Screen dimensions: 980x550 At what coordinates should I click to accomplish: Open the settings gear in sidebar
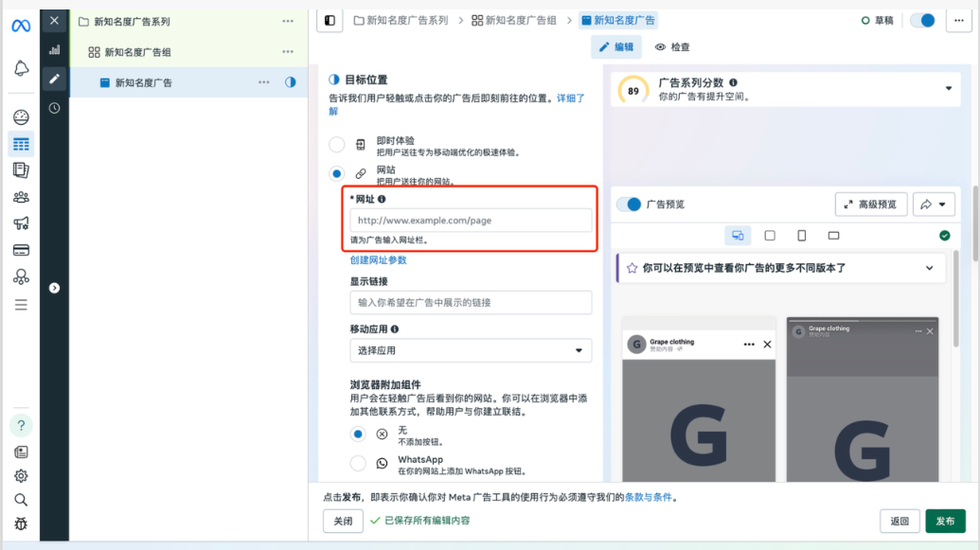pos(21,476)
